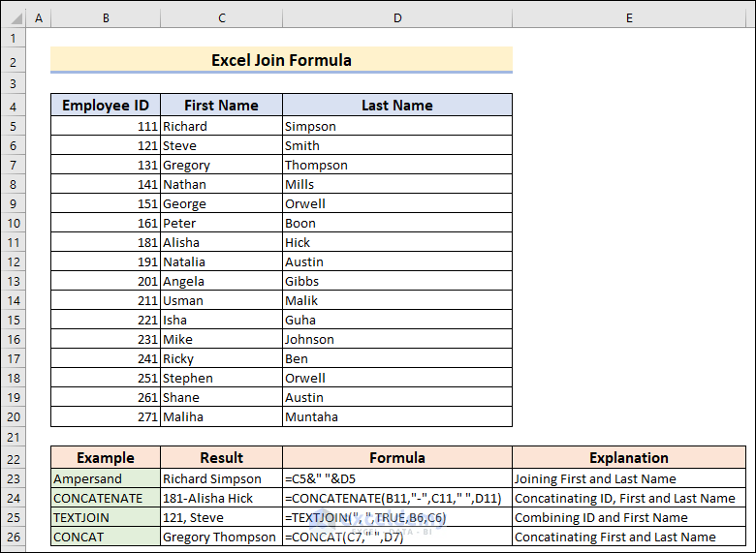
Task: Select the 'Muntaha' cell
Action: coord(397,416)
